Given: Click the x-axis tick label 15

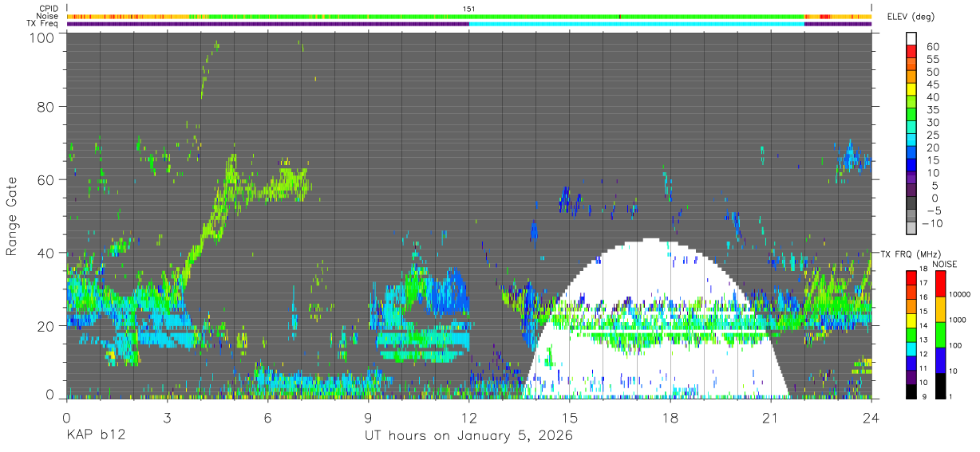Looking at the screenshot, I should [570, 417].
